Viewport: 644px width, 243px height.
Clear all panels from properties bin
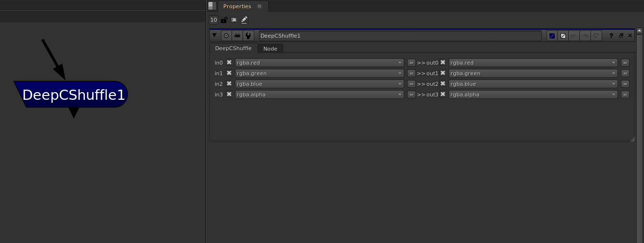point(234,20)
